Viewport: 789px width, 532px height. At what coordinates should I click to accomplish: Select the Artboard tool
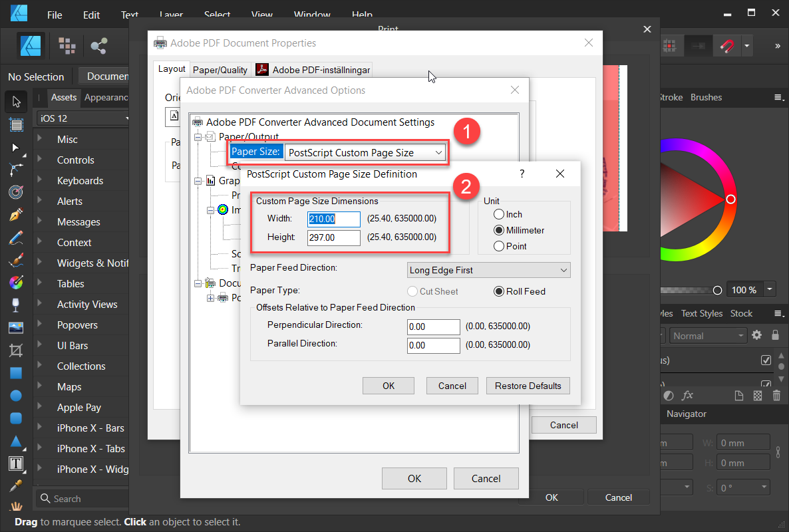16,124
